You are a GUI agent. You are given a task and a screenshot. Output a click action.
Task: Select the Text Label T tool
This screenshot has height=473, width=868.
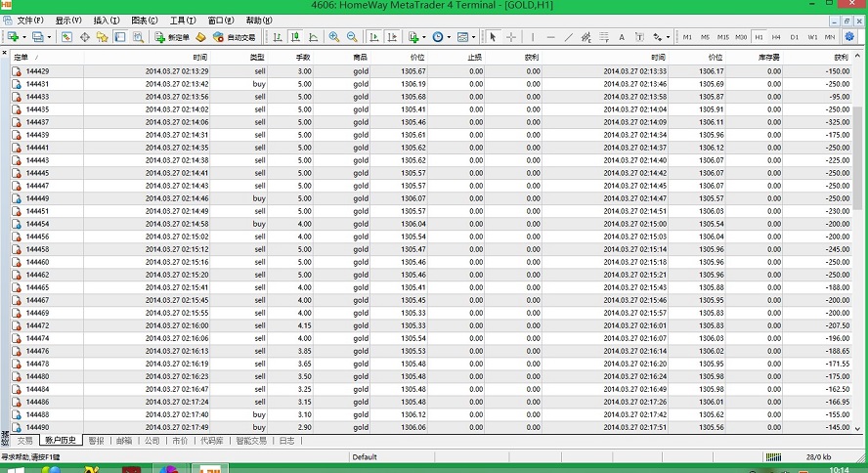click(x=639, y=37)
